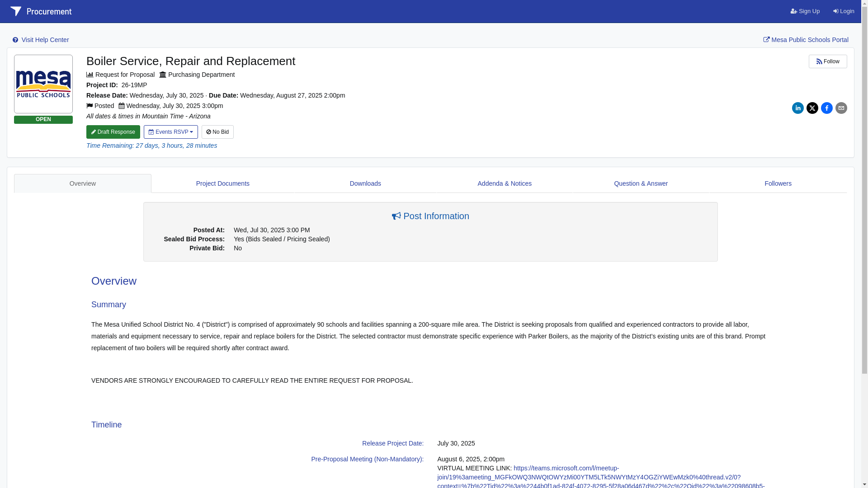Click the No Bid button
This screenshot has width=868, height=488.
tap(217, 132)
